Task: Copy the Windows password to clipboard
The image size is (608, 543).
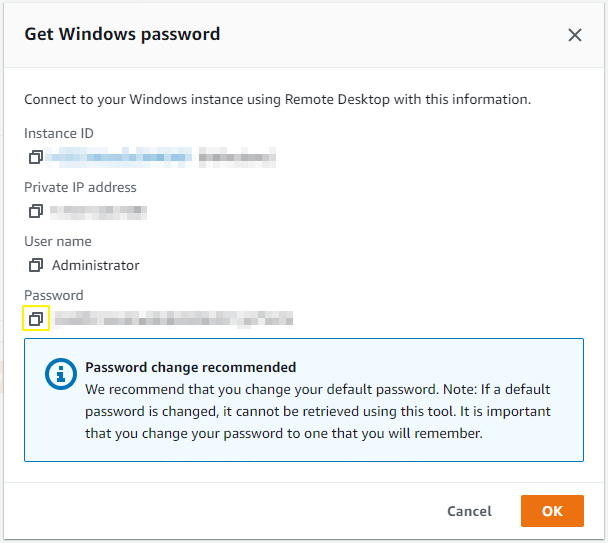Action: [36, 319]
